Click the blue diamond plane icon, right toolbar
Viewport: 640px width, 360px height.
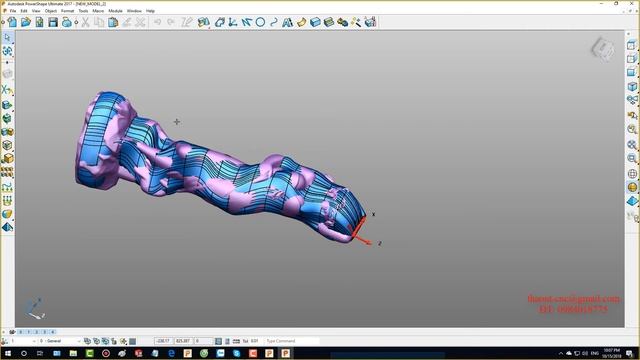click(632, 201)
